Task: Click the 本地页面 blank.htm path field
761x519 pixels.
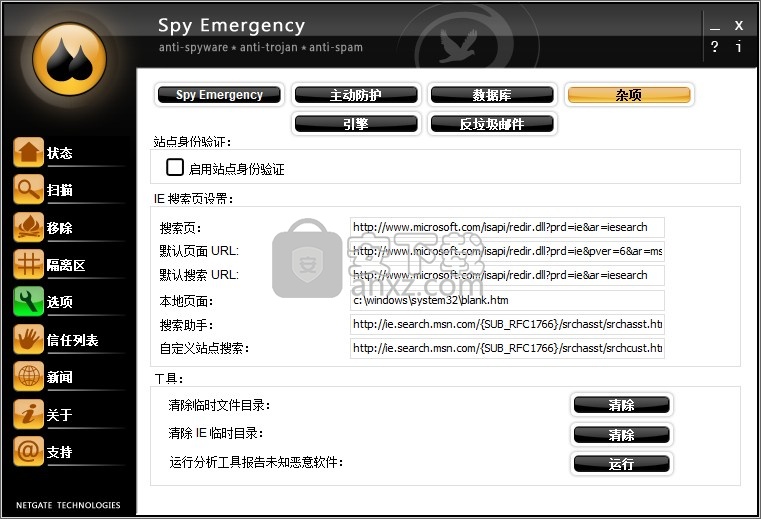Action: tap(507, 300)
